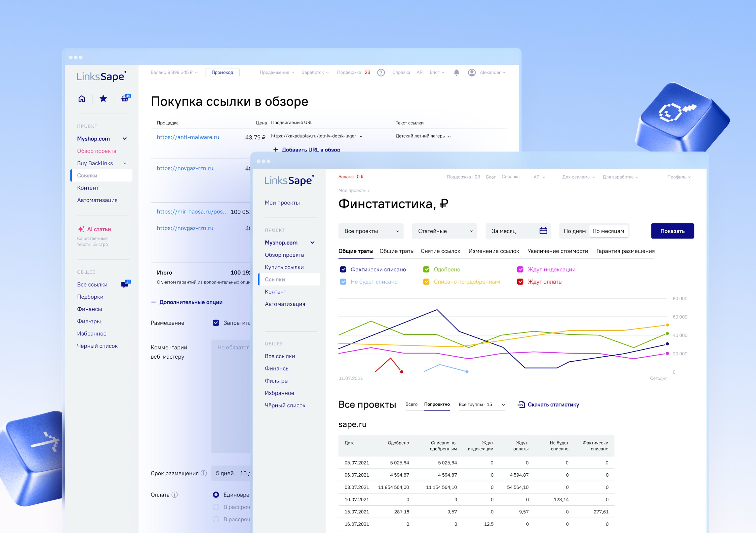Open the Статейные dropdown filter
This screenshot has width=756, height=533.
[444, 231]
